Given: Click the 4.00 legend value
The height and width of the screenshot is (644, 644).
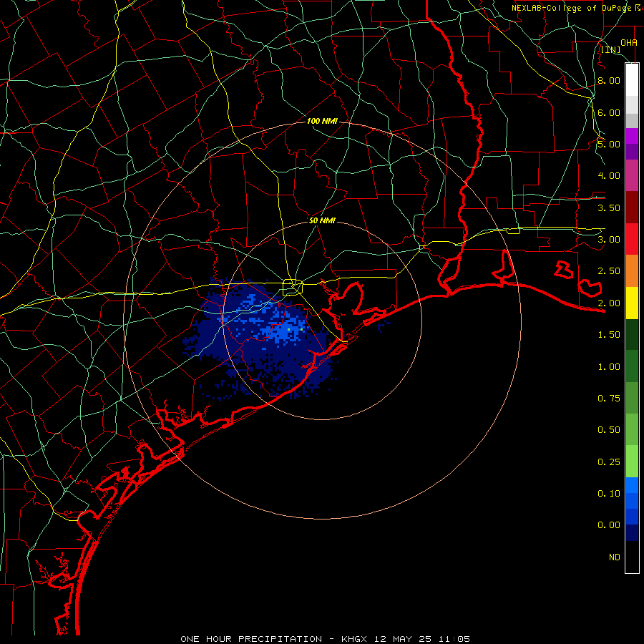Looking at the screenshot, I should 609,176.
